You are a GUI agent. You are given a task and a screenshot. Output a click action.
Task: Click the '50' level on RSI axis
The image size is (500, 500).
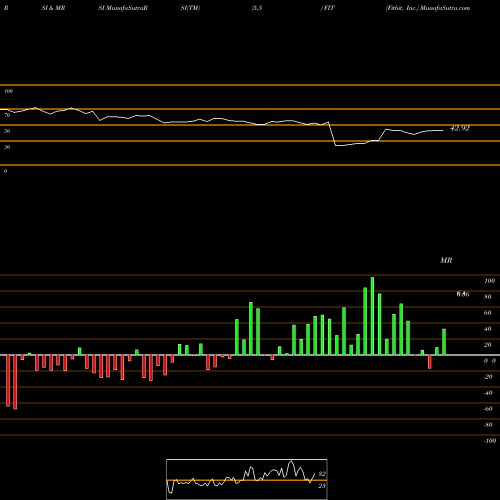click(x=7, y=131)
